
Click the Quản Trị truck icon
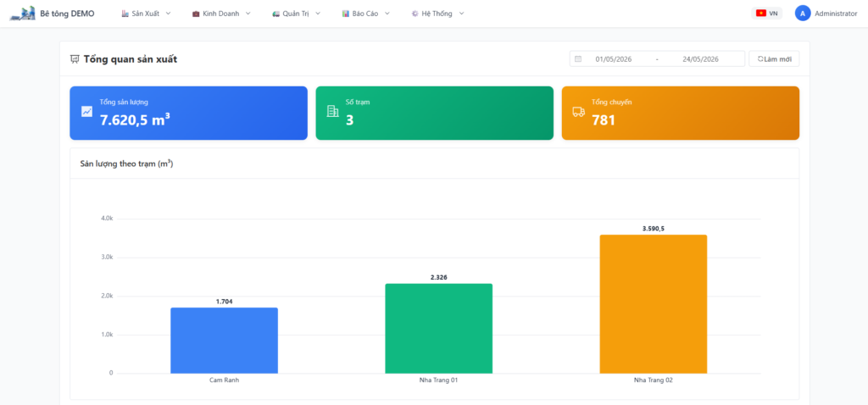coord(275,14)
